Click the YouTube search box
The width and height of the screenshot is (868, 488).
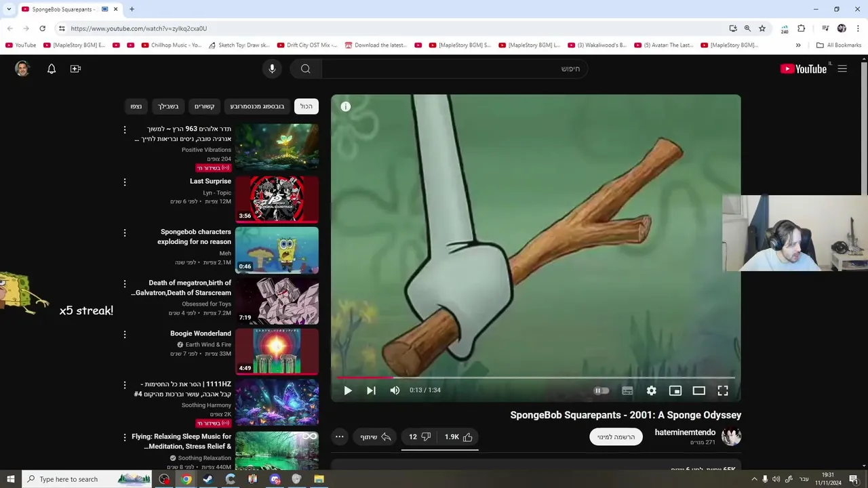point(453,68)
